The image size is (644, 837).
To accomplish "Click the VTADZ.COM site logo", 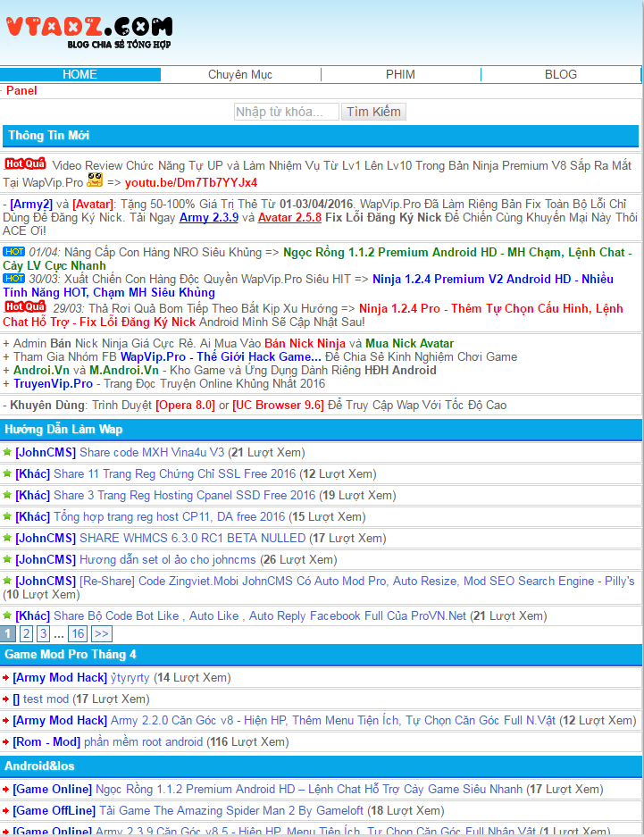I will coord(89,32).
